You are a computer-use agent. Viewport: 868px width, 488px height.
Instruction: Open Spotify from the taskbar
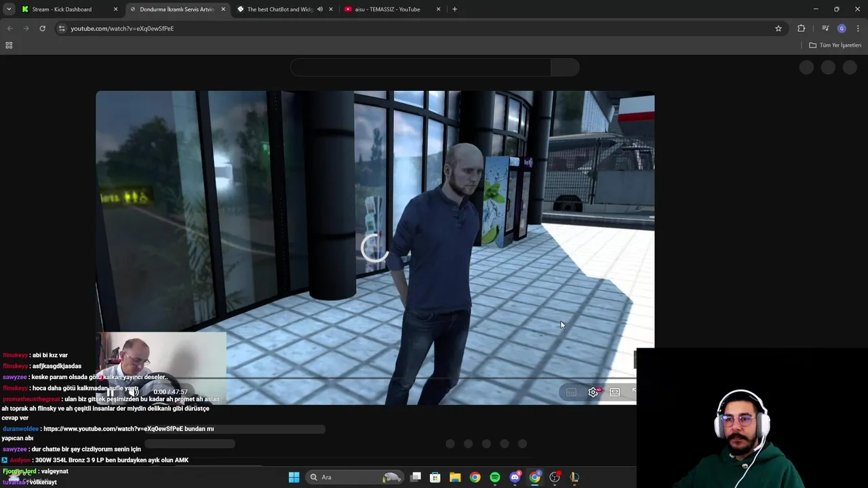(x=495, y=477)
